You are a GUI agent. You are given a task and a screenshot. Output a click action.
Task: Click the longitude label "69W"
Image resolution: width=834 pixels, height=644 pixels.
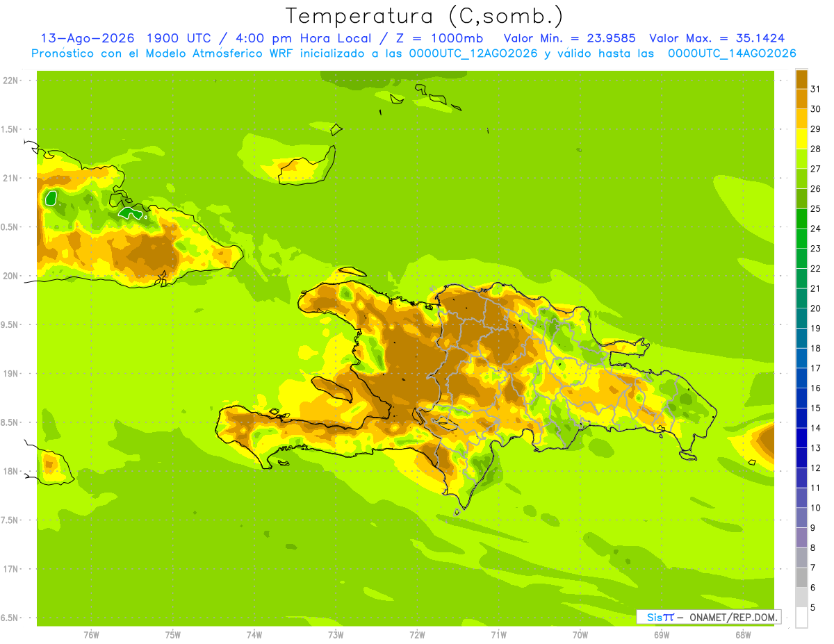(x=662, y=634)
